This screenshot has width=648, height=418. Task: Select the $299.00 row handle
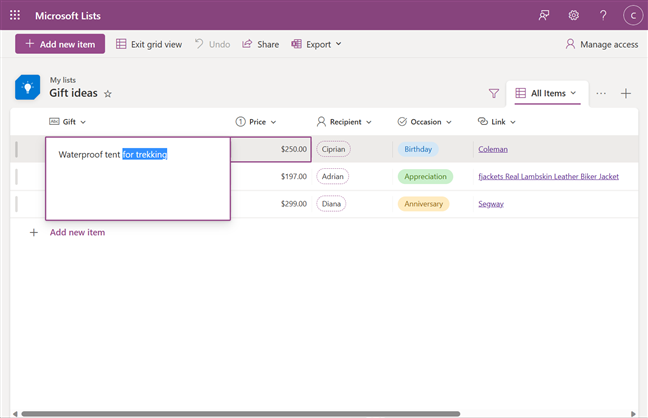pyautogui.click(x=17, y=204)
